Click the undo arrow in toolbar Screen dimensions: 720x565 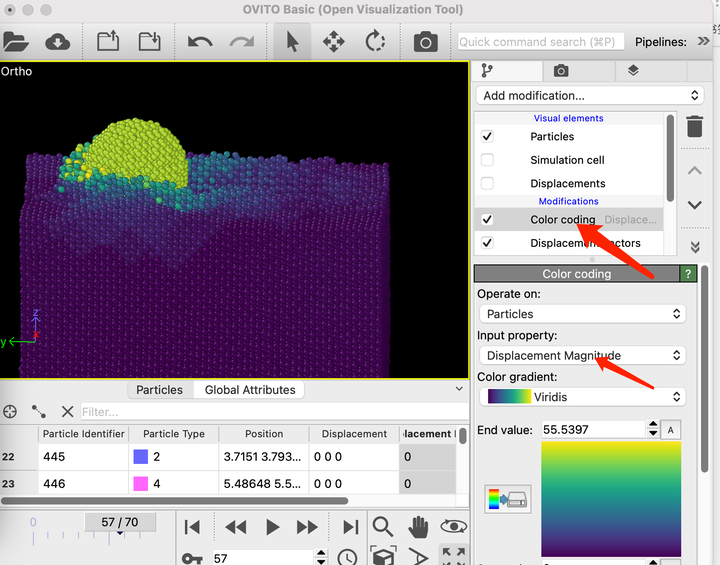200,42
